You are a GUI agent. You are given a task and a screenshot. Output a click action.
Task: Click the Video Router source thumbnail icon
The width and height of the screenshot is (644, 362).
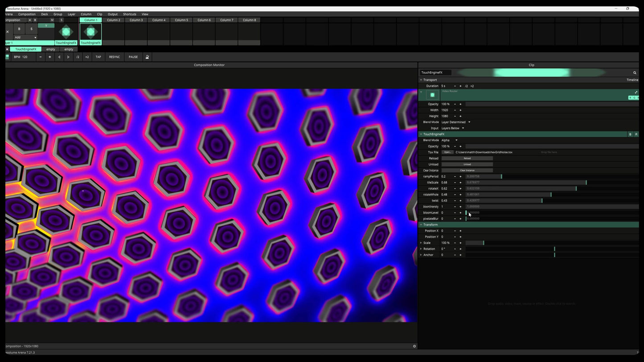432,95
